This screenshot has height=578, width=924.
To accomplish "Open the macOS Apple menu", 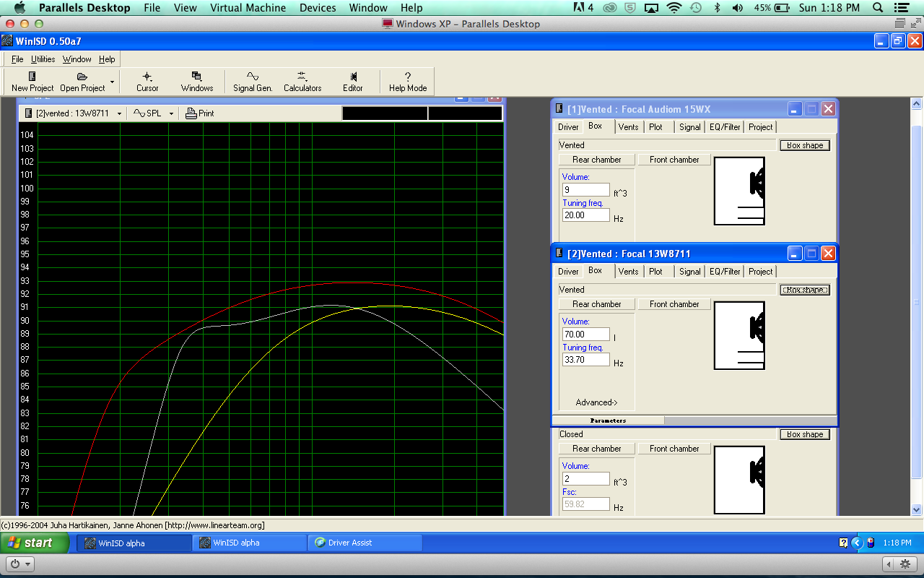I will tap(19, 8).
